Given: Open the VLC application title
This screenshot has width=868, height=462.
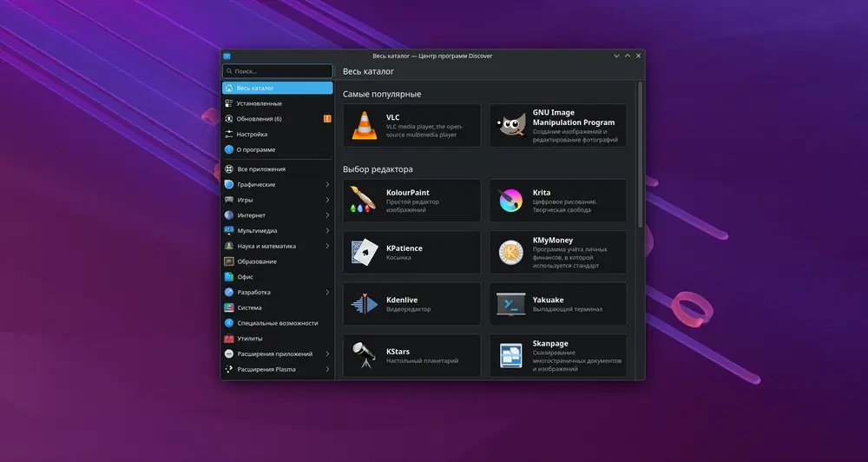Looking at the screenshot, I should click(x=392, y=117).
